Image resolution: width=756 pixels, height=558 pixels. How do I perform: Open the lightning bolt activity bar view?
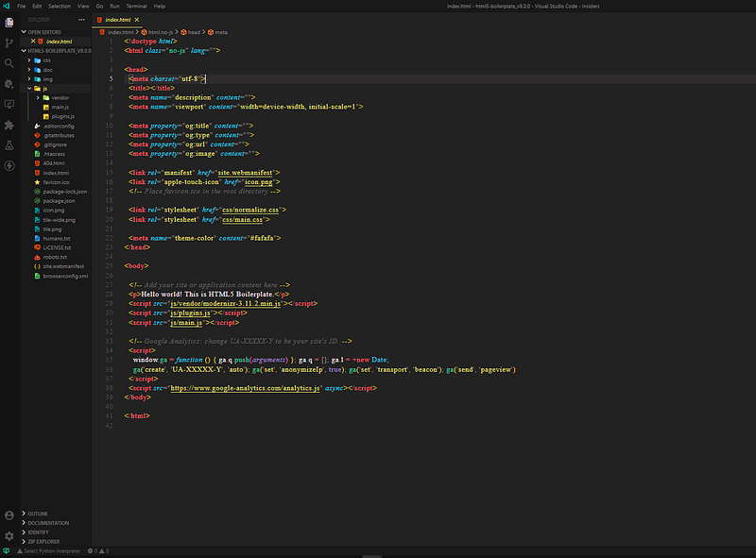coord(9,166)
